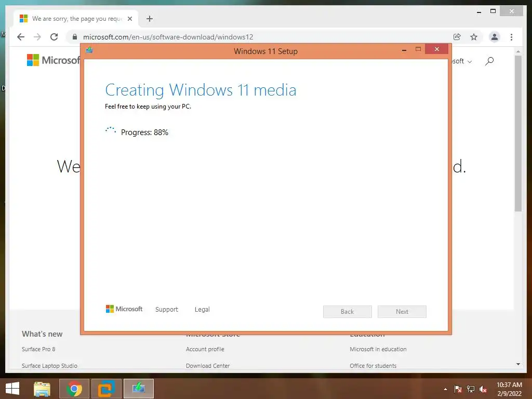The image size is (532, 399).
Task: View site lock icon in address bar
Action: pos(75,37)
